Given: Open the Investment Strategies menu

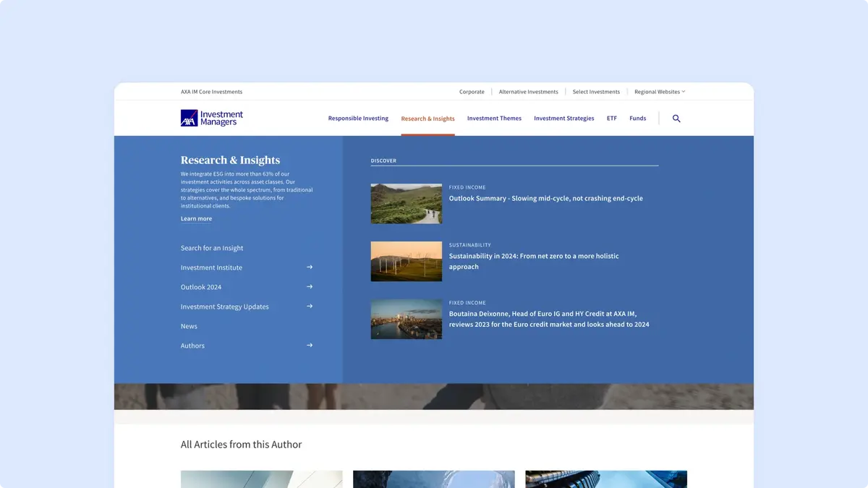Looking at the screenshot, I should tap(564, 119).
